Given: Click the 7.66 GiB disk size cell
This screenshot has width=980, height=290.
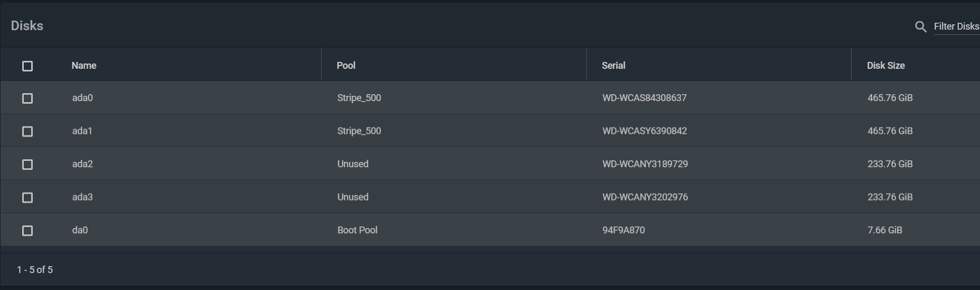Looking at the screenshot, I should (x=885, y=230).
